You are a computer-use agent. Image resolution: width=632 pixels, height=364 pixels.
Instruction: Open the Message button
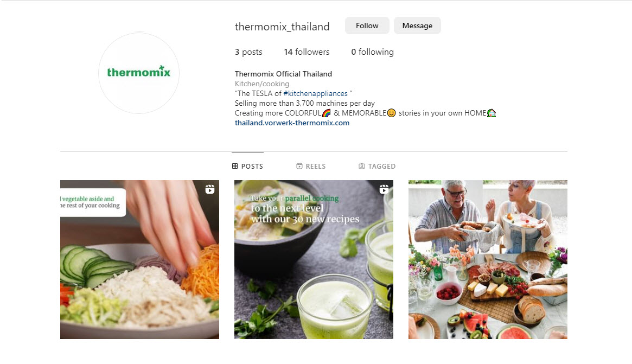(417, 26)
